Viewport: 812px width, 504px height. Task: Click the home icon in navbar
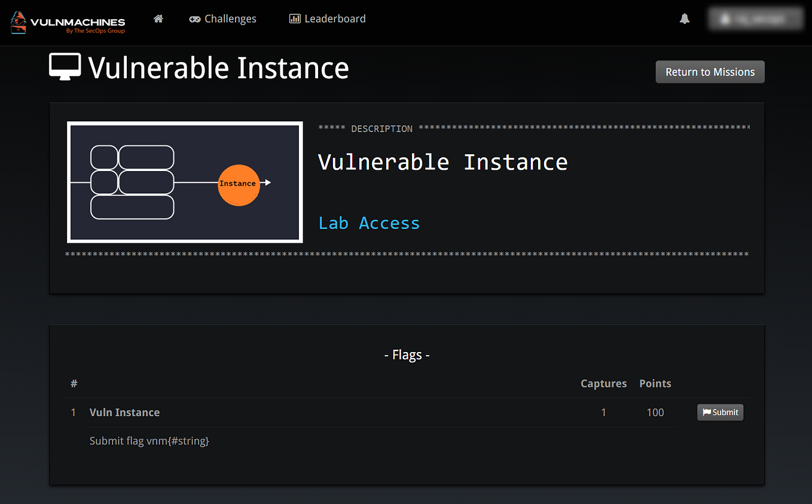(158, 19)
